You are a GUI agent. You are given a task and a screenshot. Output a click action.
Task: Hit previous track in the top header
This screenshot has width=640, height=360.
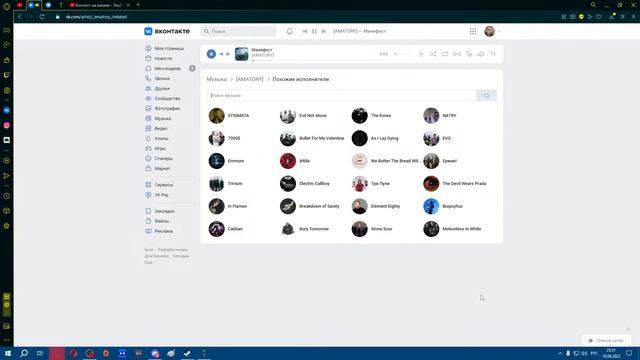[x=304, y=31]
